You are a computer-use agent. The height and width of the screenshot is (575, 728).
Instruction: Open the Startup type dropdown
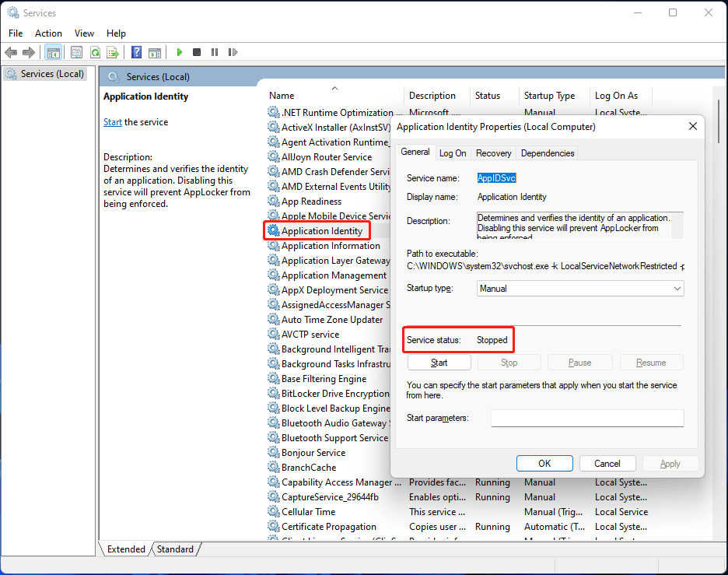tap(580, 289)
